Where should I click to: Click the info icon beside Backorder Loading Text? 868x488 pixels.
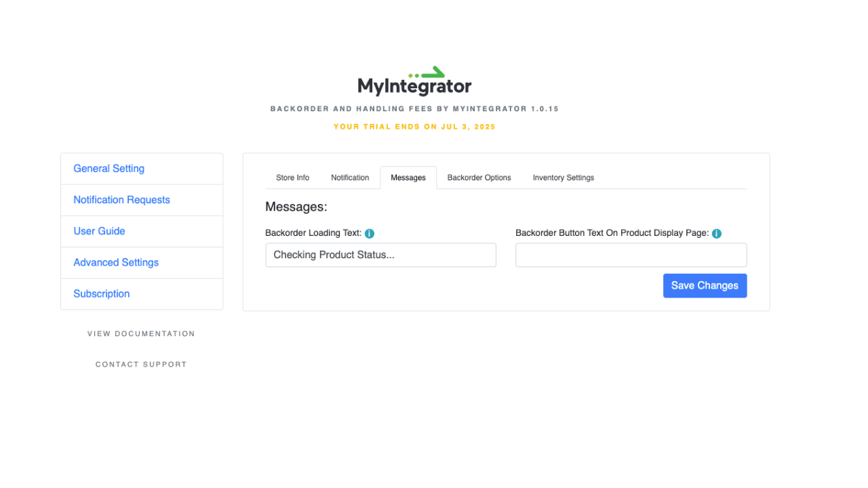tap(370, 233)
